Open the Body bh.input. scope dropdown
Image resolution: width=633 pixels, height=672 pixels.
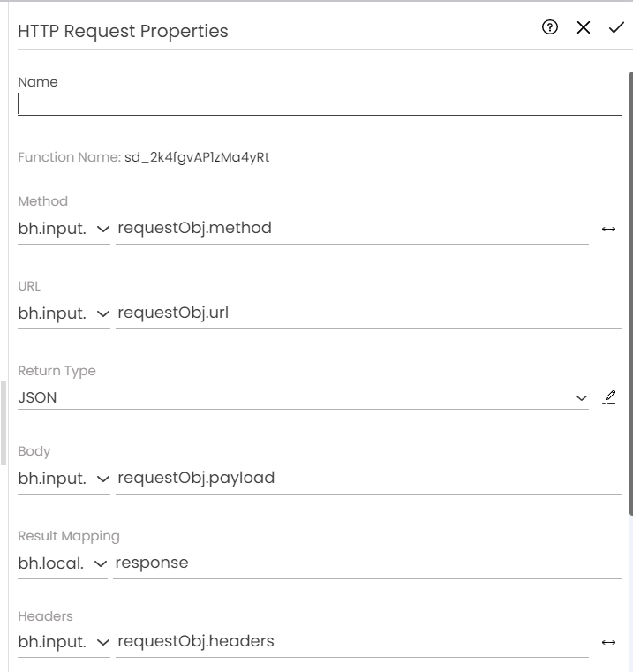point(64,479)
